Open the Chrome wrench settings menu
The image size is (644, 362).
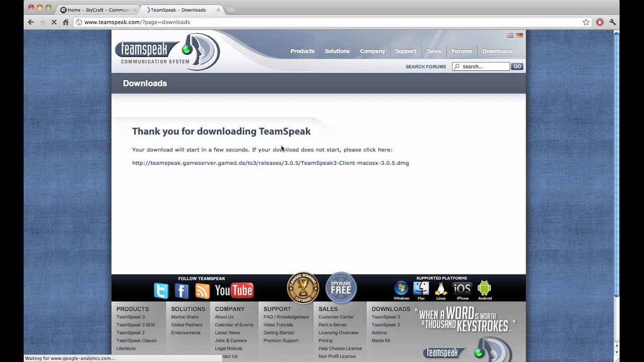coord(612,22)
